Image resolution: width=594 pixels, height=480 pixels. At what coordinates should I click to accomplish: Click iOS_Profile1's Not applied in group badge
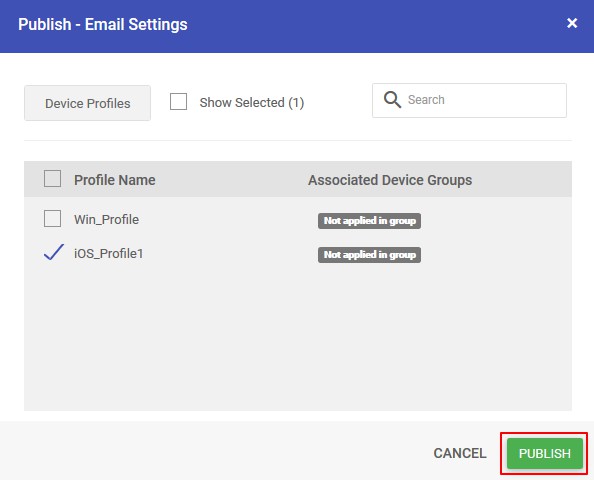369,255
